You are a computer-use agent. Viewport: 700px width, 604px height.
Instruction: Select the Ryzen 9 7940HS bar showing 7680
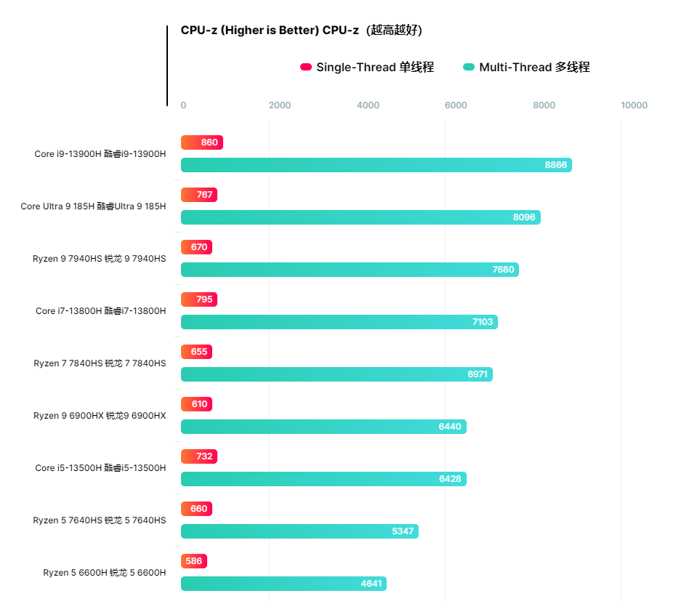(350, 270)
